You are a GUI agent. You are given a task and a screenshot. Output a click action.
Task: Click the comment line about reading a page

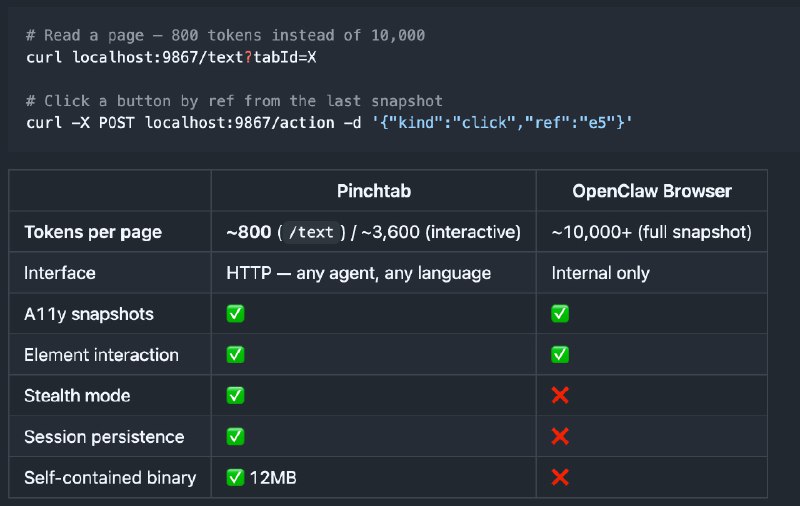[x=226, y=35]
